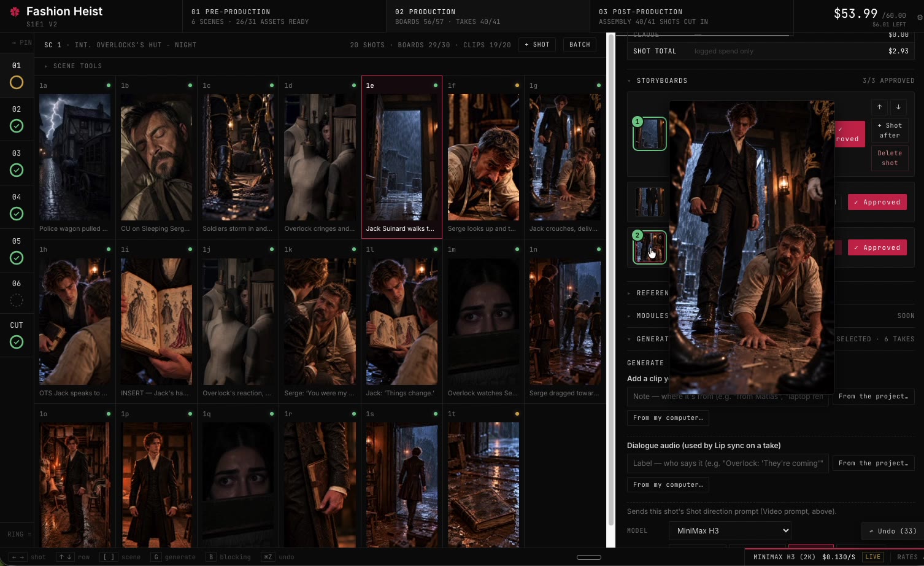The height and width of the screenshot is (566, 924).
Task: Select the unfinished scene 06 in the rail
Action: point(17,293)
